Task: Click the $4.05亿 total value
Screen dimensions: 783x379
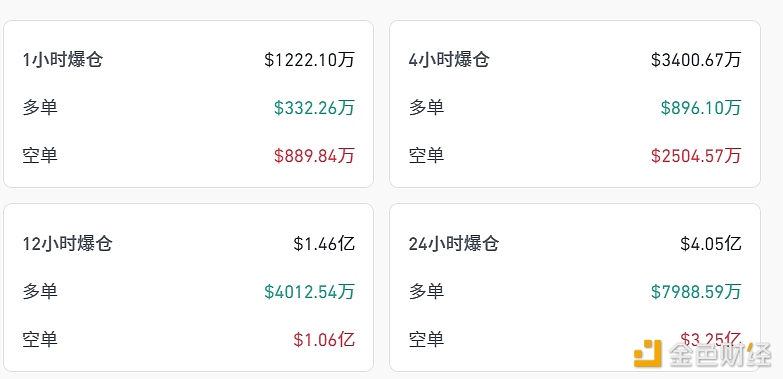Action: 711,244
